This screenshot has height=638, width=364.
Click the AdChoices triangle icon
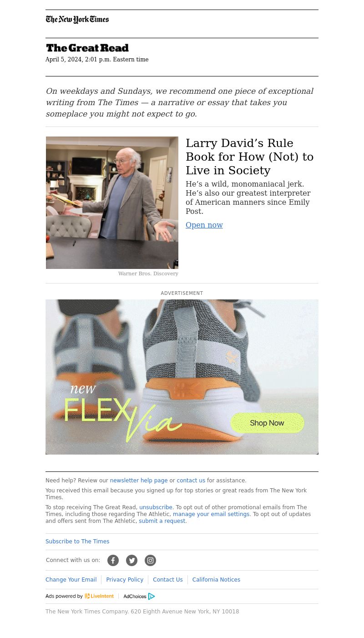152,597
